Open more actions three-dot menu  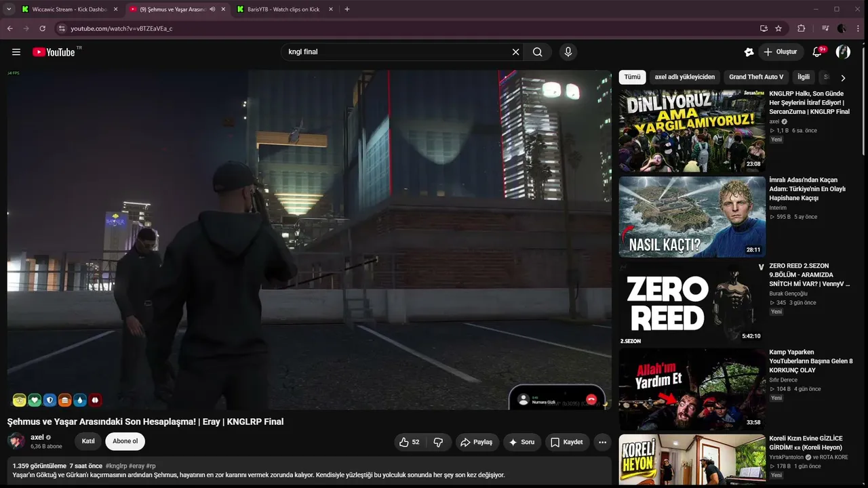click(x=602, y=442)
